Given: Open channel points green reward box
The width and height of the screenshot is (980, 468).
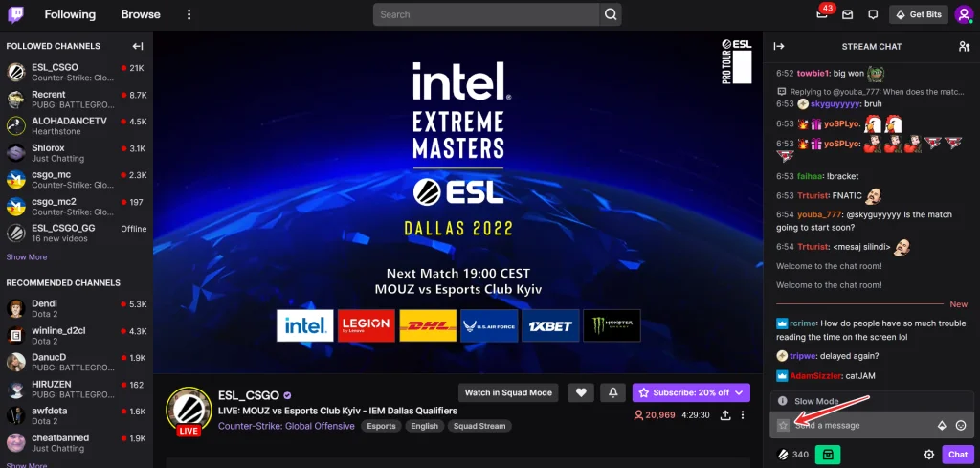Looking at the screenshot, I should 828,455.
